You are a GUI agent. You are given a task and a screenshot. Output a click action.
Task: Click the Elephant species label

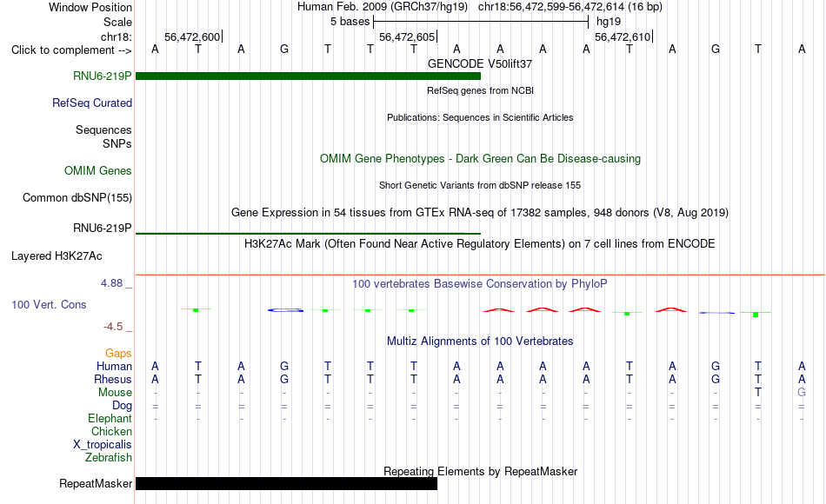coord(110,418)
